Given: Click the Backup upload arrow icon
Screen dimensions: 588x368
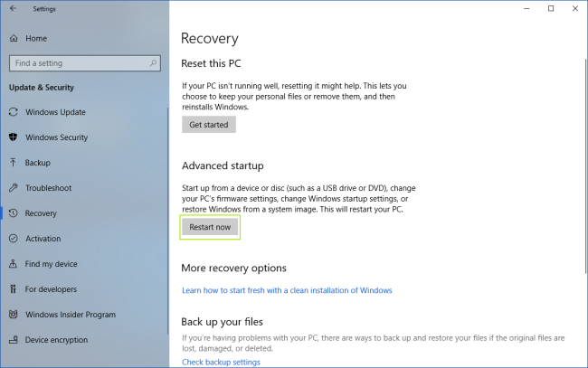Looking at the screenshot, I should (x=14, y=163).
